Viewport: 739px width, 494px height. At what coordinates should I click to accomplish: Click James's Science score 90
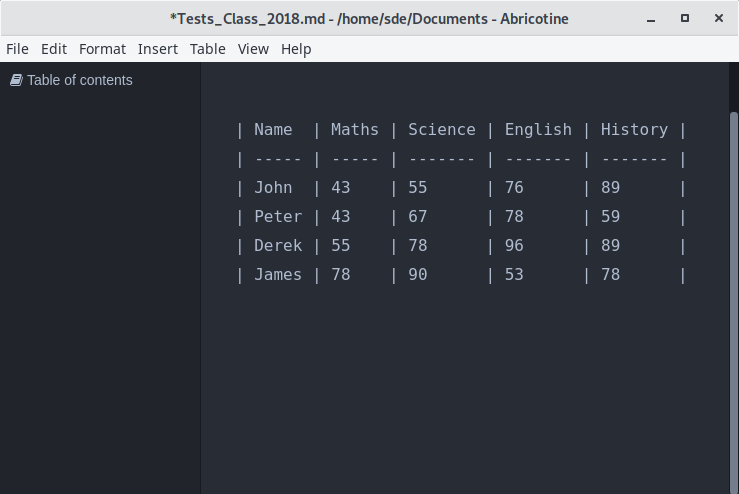tap(418, 275)
